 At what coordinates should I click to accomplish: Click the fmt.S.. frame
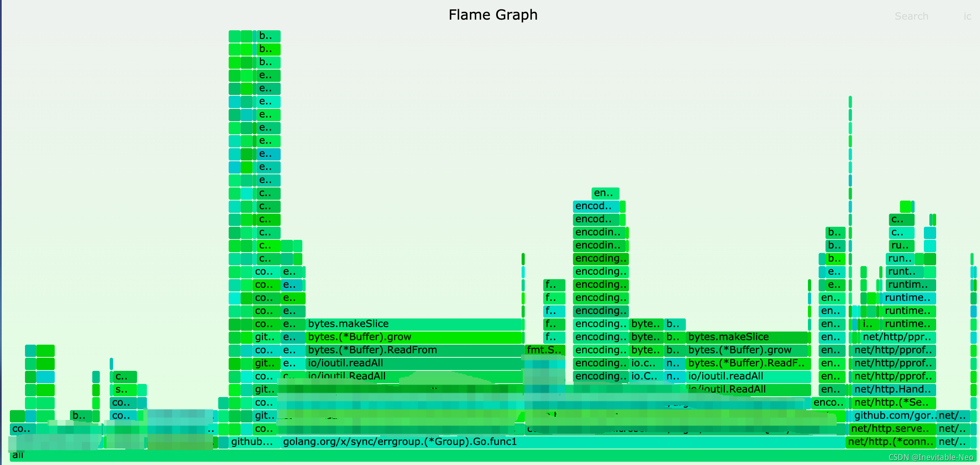(x=544, y=350)
